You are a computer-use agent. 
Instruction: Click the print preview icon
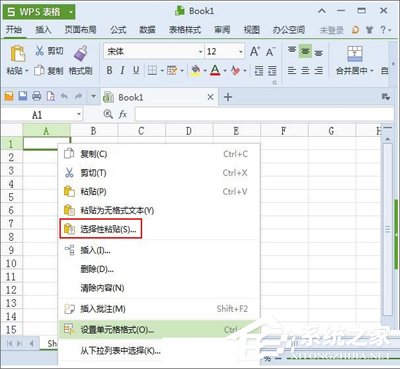tap(51, 96)
